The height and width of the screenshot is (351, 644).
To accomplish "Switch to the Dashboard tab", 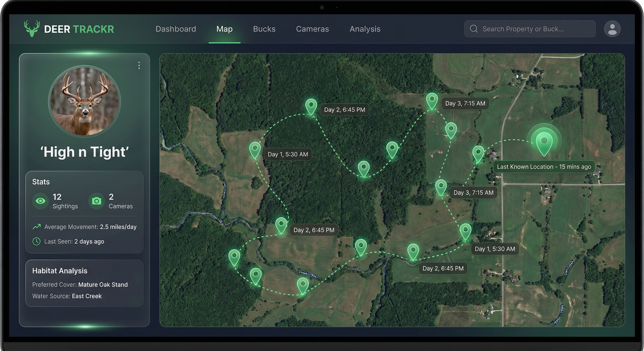I will pos(176,29).
